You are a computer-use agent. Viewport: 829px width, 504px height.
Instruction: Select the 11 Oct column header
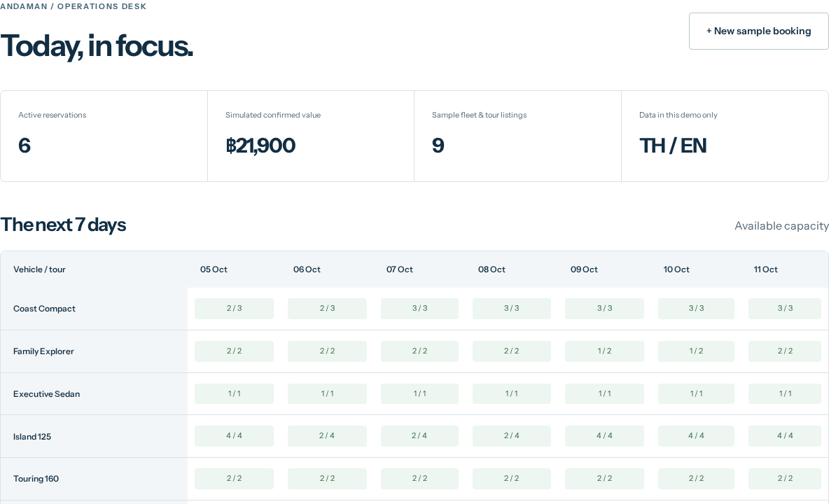(765, 269)
